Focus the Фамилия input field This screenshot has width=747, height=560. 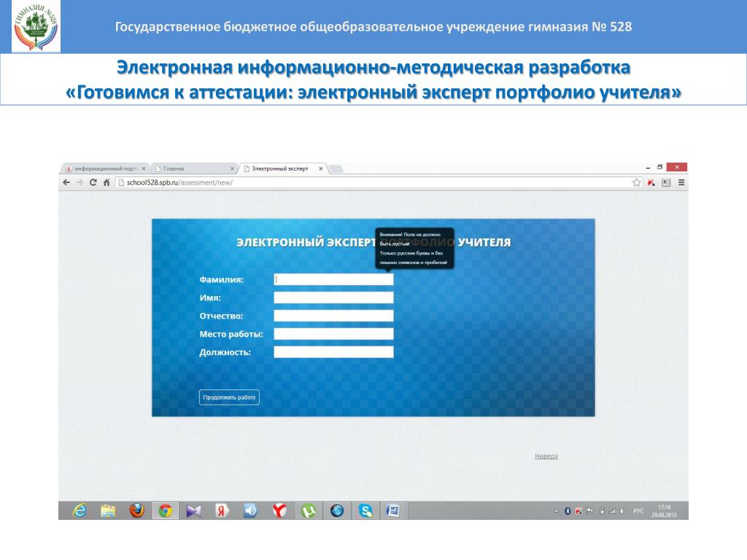click(333, 279)
